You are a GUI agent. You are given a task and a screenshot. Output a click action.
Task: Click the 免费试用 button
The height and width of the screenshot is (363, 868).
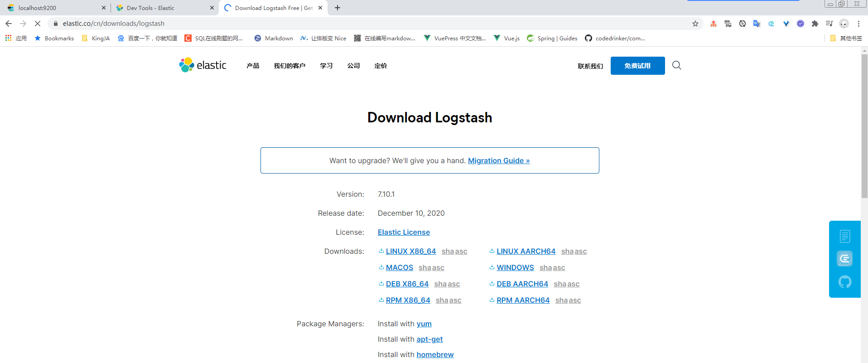point(637,66)
